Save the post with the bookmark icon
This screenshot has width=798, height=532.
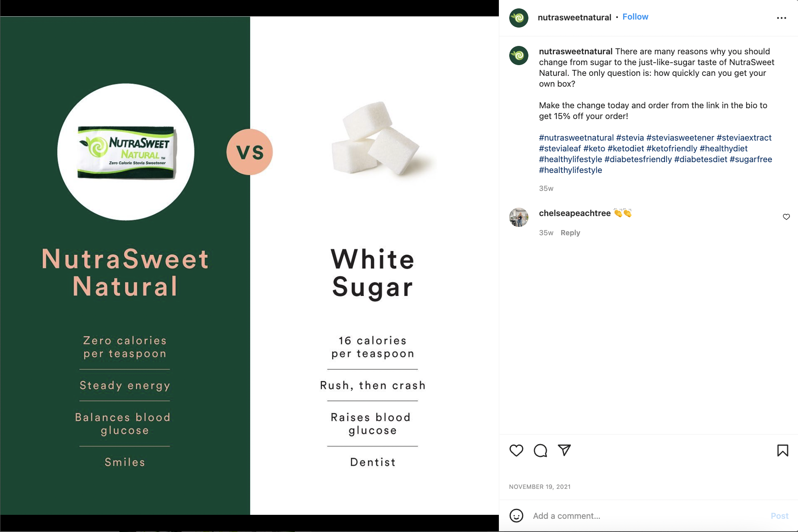(x=782, y=451)
